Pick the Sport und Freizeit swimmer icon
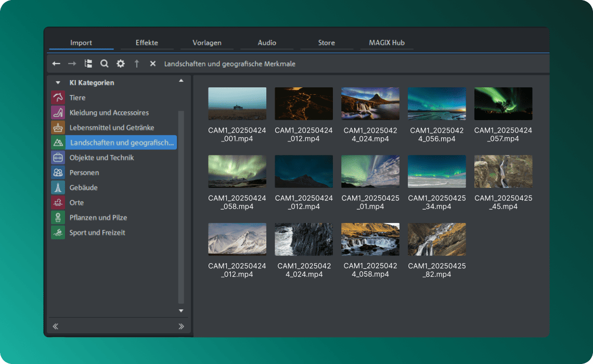This screenshot has width=593, height=364. coord(58,232)
